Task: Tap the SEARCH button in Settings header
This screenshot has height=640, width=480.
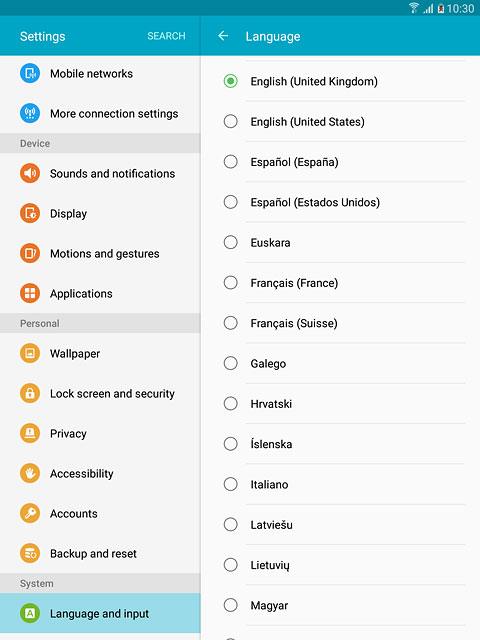Action: [166, 36]
